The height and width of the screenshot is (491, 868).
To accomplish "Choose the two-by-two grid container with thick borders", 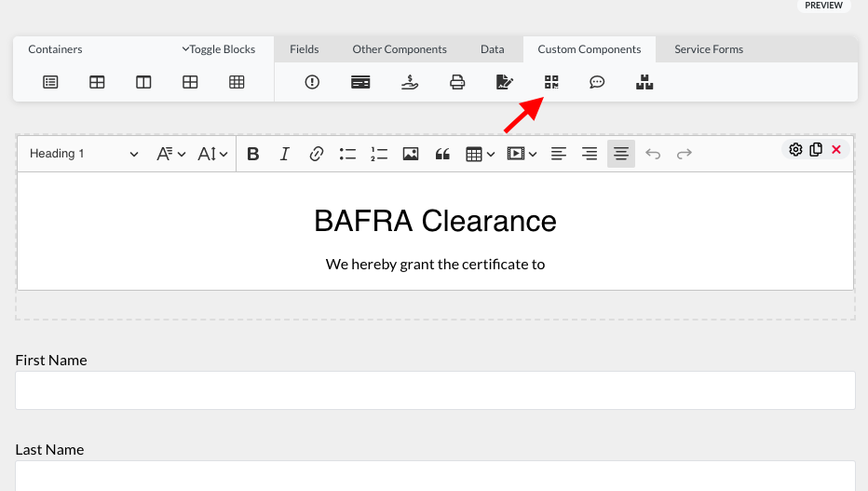I will (97, 83).
